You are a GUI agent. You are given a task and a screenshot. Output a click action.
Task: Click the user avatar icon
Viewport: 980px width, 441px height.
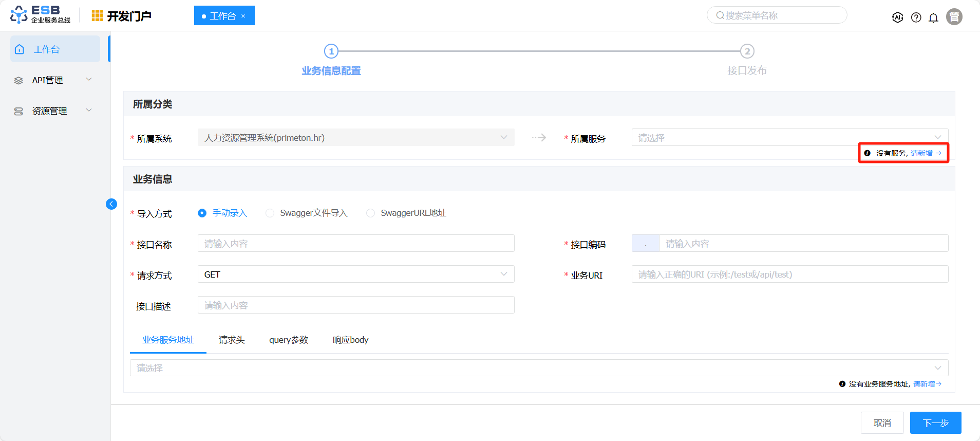pos(954,17)
